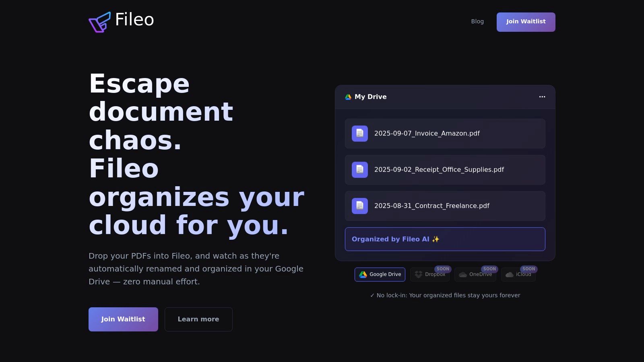Click the file name 2025-08-31_Contract_Freelance.pdf
Screen dimensions: 644x362
[x=432, y=206]
